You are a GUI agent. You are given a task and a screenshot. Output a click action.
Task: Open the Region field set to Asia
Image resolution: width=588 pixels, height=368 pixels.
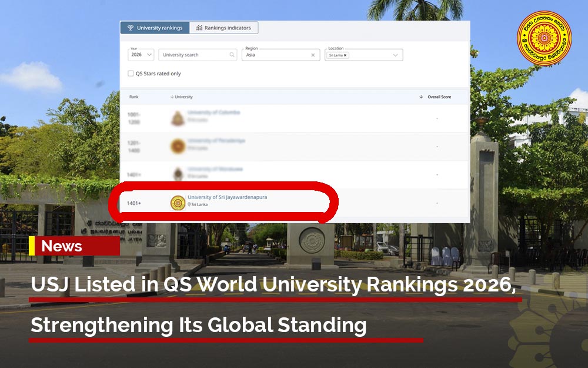pos(276,55)
